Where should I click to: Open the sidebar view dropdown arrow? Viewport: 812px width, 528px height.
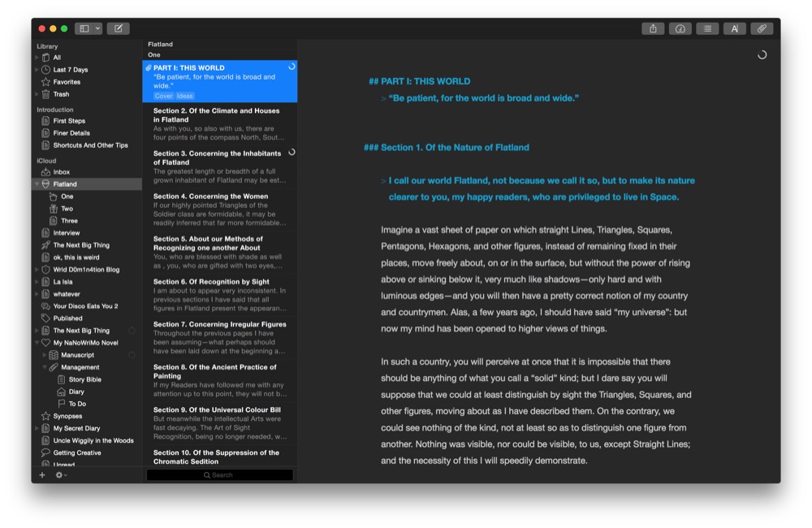point(97,28)
